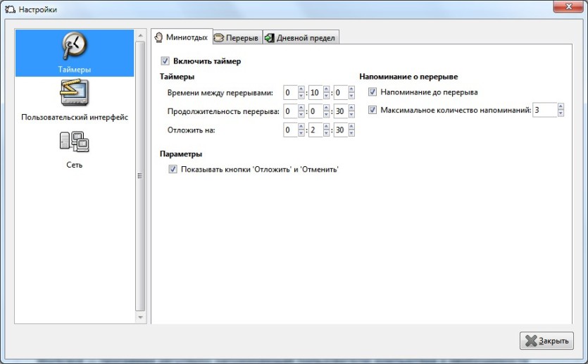Click the Таймеры heading in the settings pane
588x364 pixels.
click(x=177, y=77)
